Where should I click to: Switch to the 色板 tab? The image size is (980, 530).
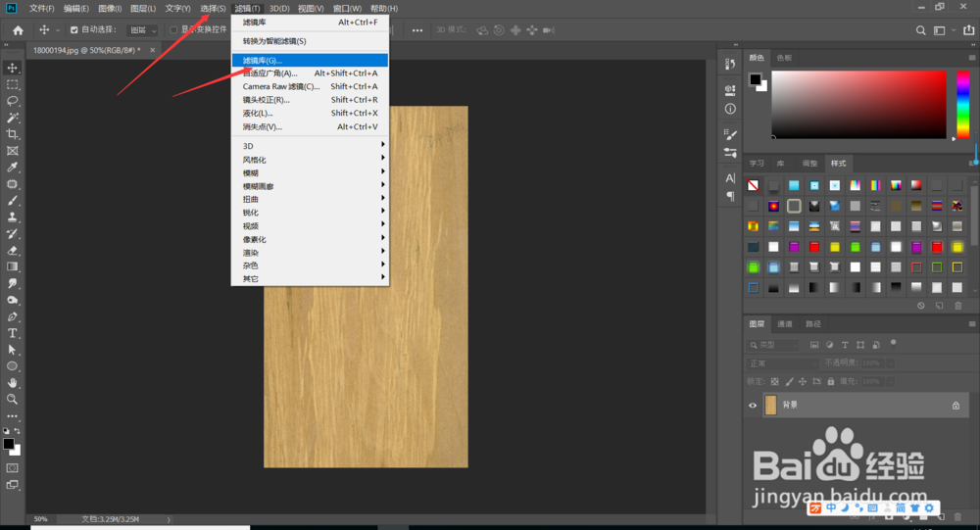coord(784,58)
